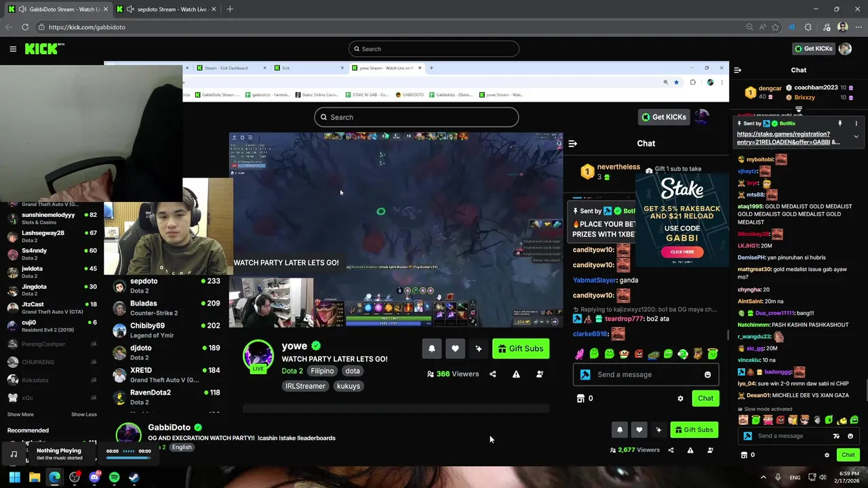Open the emoji picker in the message box
This screenshot has width=868, height=488.
pyautogui.click(x=850, y=436)
